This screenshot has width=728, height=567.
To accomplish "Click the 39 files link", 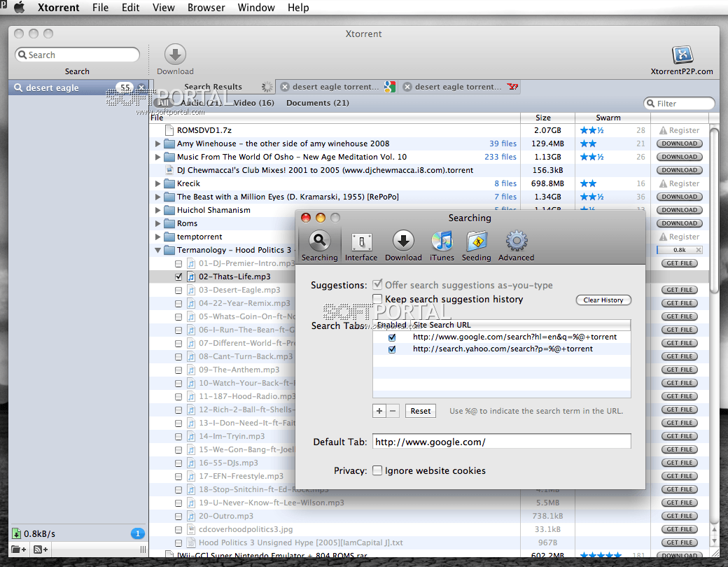I will 503,144.
